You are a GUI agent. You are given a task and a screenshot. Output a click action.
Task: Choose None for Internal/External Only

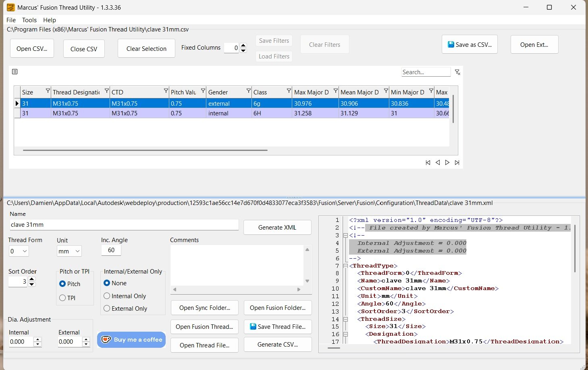107,283
